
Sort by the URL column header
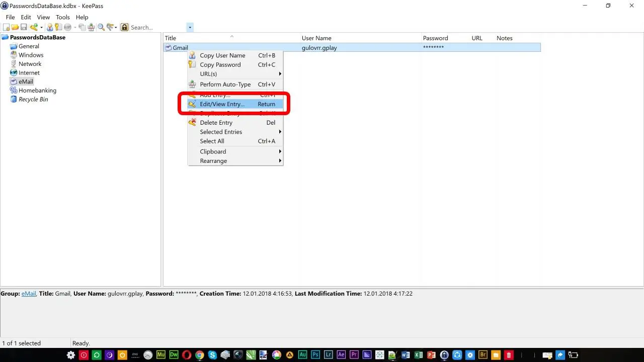coord(482,38)
